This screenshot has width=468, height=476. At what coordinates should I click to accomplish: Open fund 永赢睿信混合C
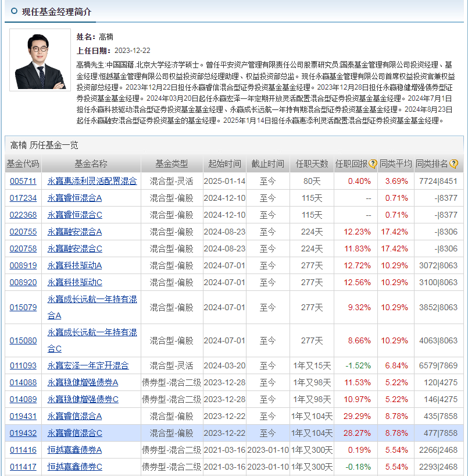click(74, 433)
